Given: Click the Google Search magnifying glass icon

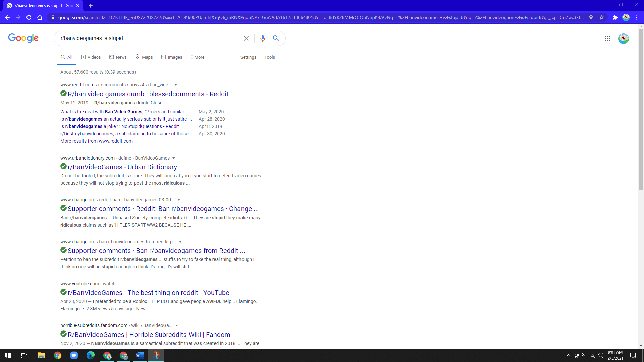Looking at the screenshot, I should coord(276,38).
